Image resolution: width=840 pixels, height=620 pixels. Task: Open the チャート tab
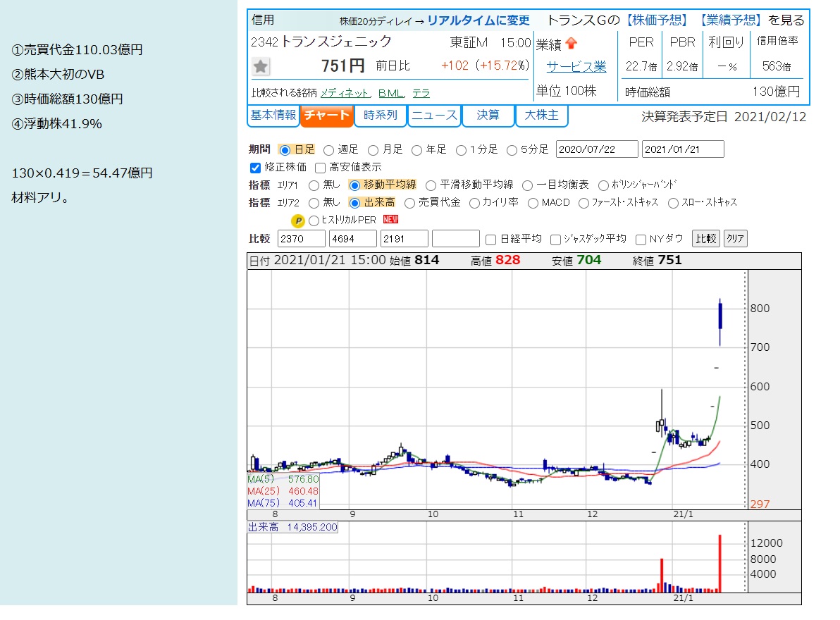[x=327, y=116]
